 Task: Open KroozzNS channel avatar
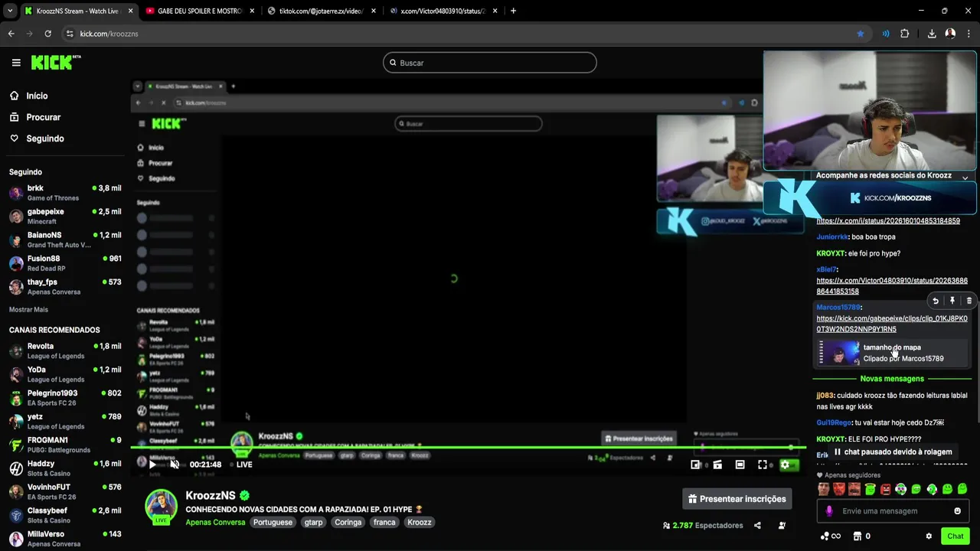coord(162,506)
